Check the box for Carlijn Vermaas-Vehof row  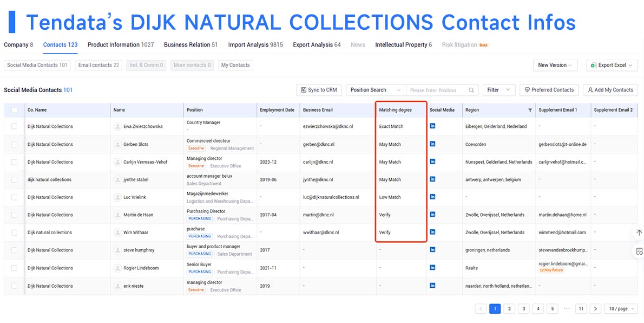click(x=15, y=162)
